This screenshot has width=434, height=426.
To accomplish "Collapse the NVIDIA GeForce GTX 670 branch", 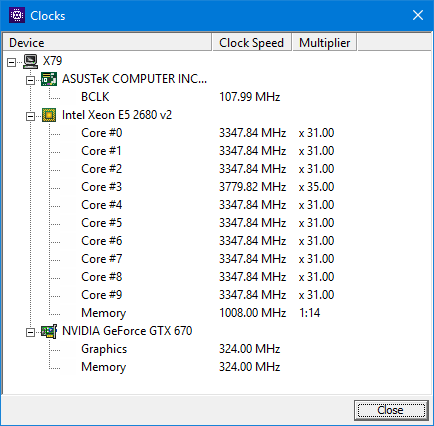I will point(30,332).
